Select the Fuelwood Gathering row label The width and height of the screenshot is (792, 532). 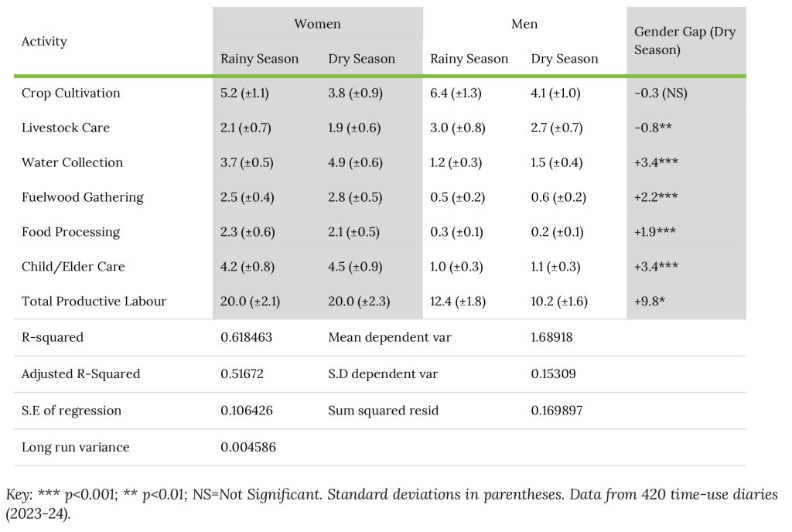click(83, 197)
